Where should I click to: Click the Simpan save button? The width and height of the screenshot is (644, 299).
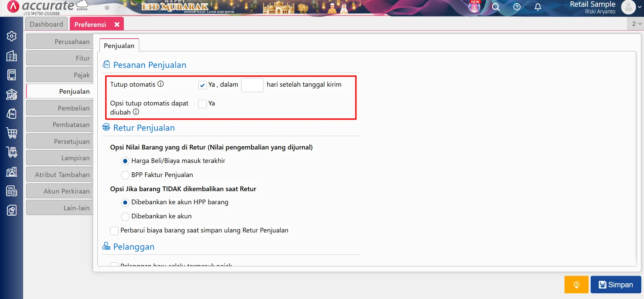(x=616, y=285)
